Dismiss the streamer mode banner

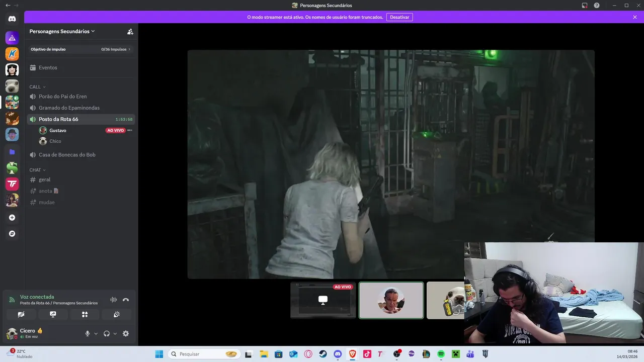(635, 17)
